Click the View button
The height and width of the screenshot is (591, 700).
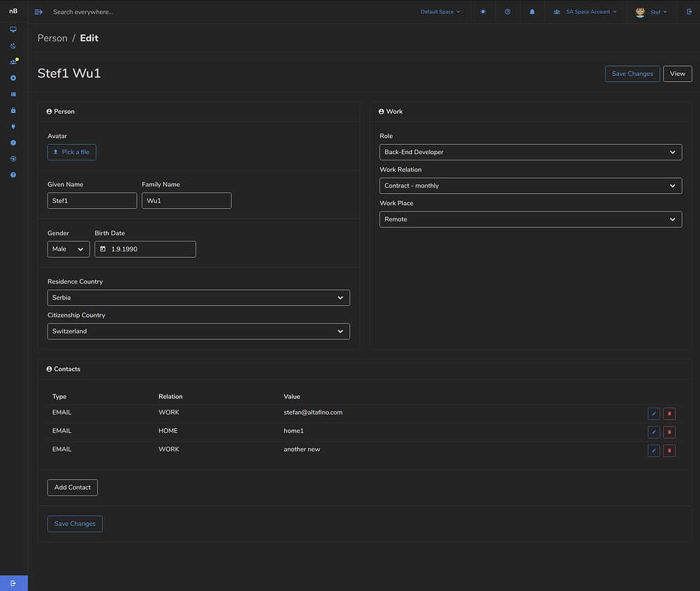pos(677,74)
